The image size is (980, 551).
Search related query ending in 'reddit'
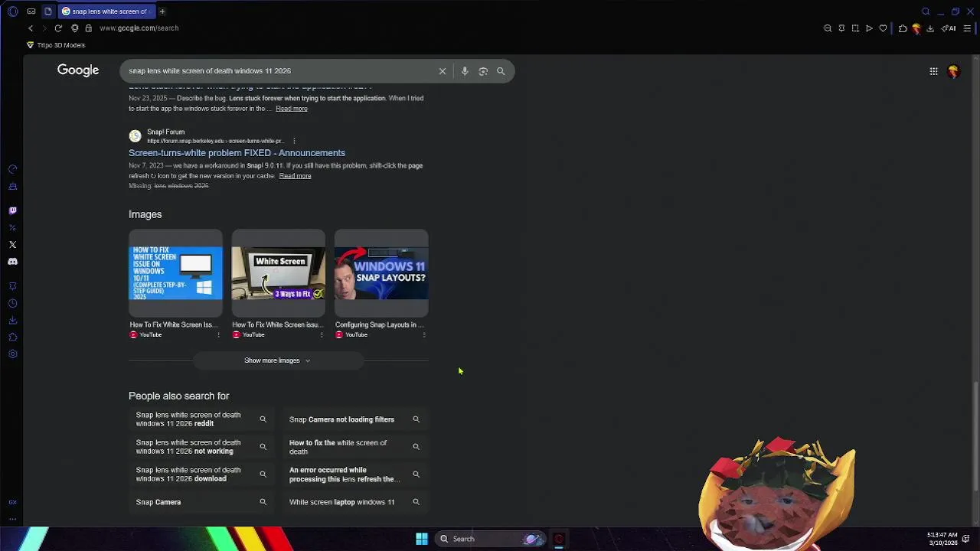point(202,419)
